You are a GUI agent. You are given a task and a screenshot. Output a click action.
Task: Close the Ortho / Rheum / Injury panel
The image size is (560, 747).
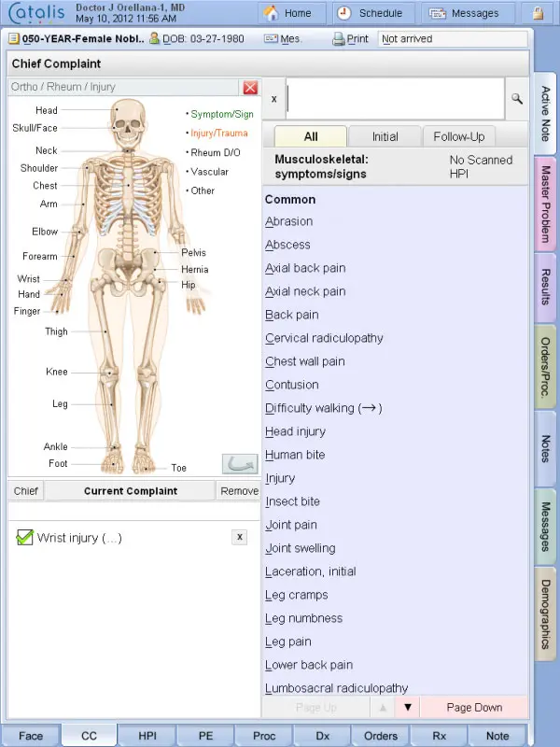pos(250,87)
